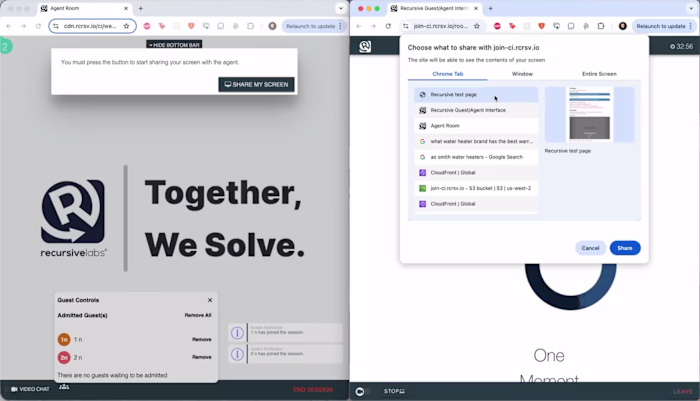The height and width of the screenshot is (401, 700).
Task: Switch to the Entire Screen tab
Action: (599, 74)
